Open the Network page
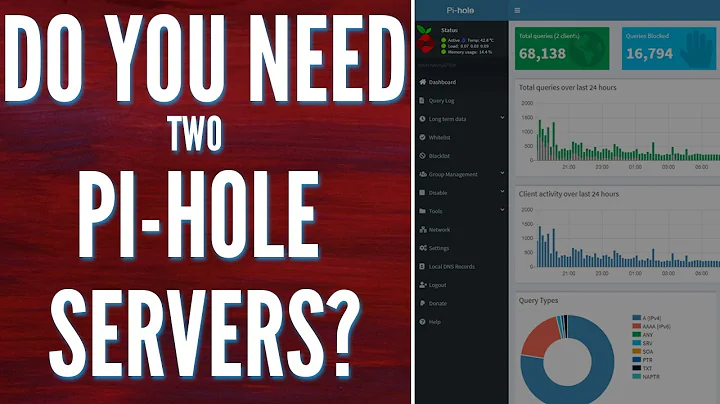 click(x=434, y=230)
